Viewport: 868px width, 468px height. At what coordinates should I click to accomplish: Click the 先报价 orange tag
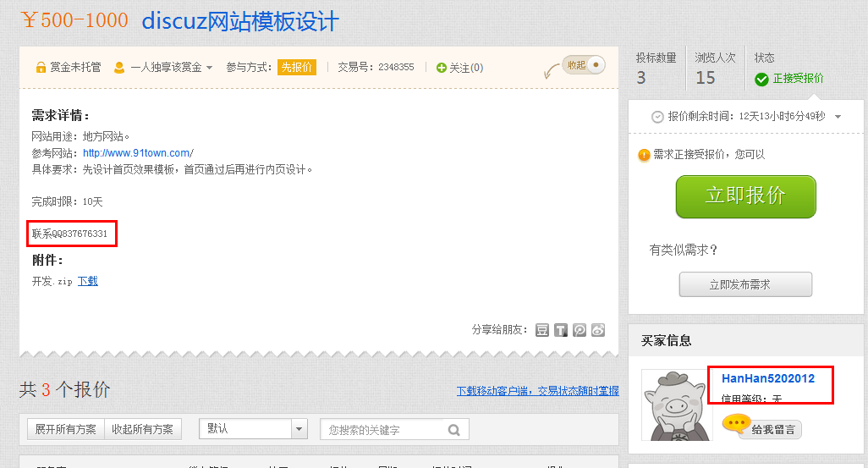coord(297,67)
